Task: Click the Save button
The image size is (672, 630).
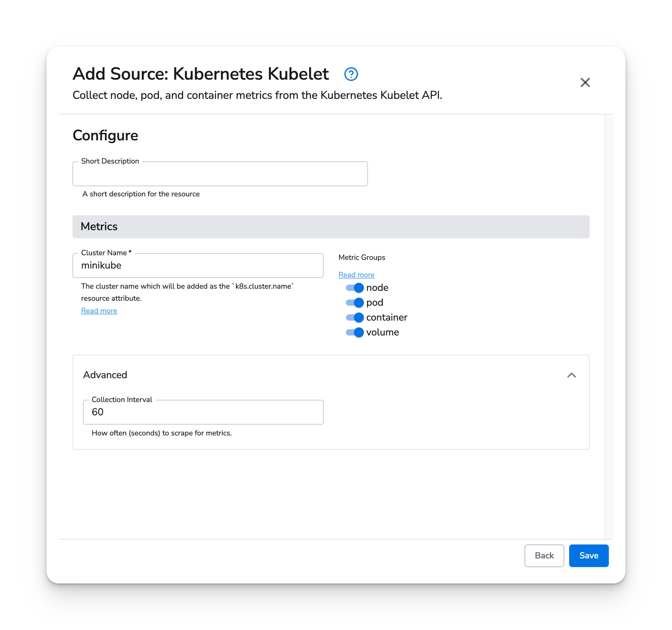Action: (x=588, y=555)
